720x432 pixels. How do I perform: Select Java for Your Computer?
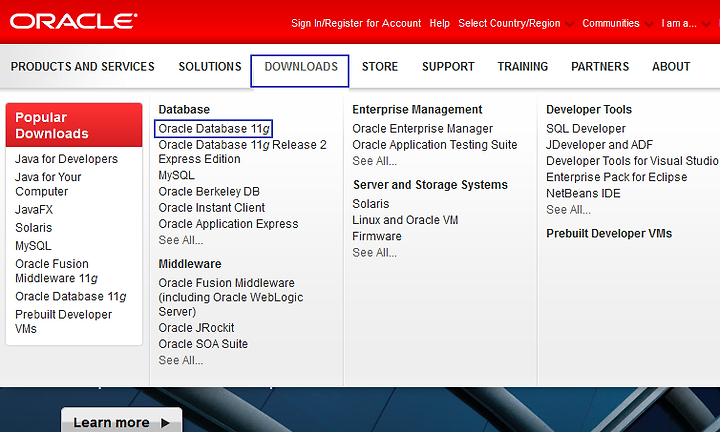tap(48, 184)
